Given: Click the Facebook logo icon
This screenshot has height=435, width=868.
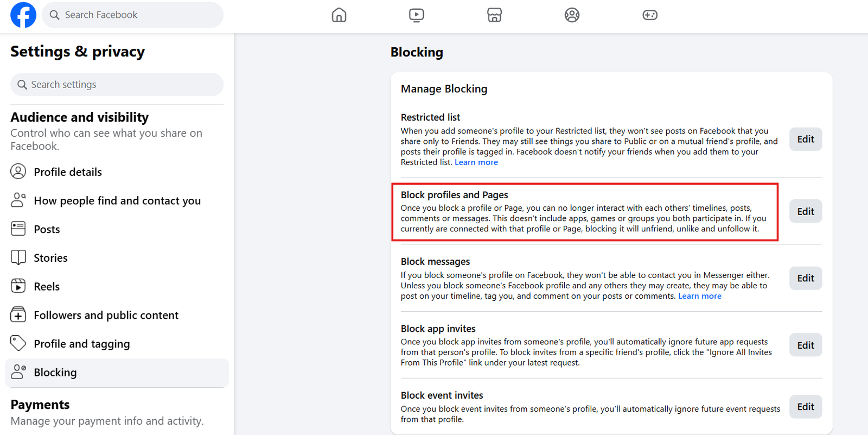Looking at the screenshot, I should click(x=23, y=15).
